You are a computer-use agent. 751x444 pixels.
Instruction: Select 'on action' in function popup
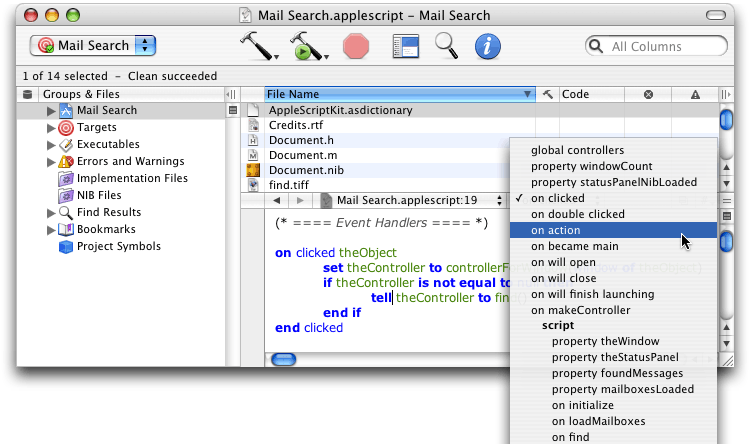pos(614,230)
